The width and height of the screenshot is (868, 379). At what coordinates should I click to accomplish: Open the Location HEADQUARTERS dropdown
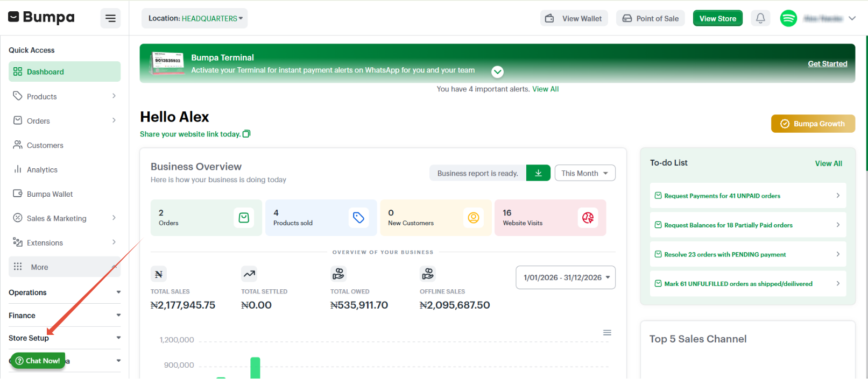(195, 18)
